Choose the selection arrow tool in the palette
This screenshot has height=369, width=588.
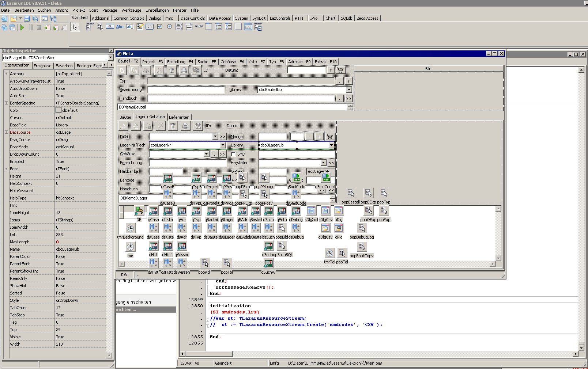click(75, 27)
